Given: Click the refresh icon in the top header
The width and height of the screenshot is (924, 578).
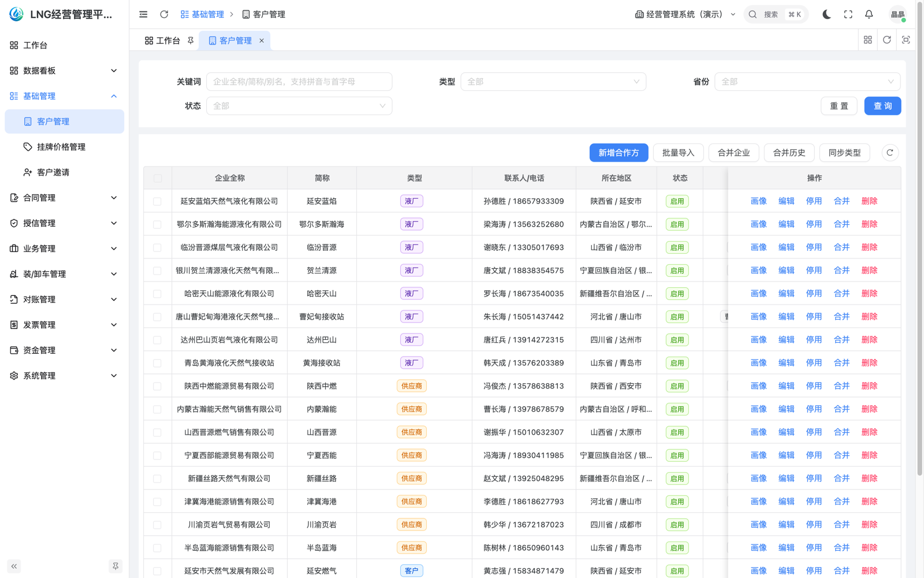Looking at the screenshot, I should pyautogui.click(x=164, y=14).
